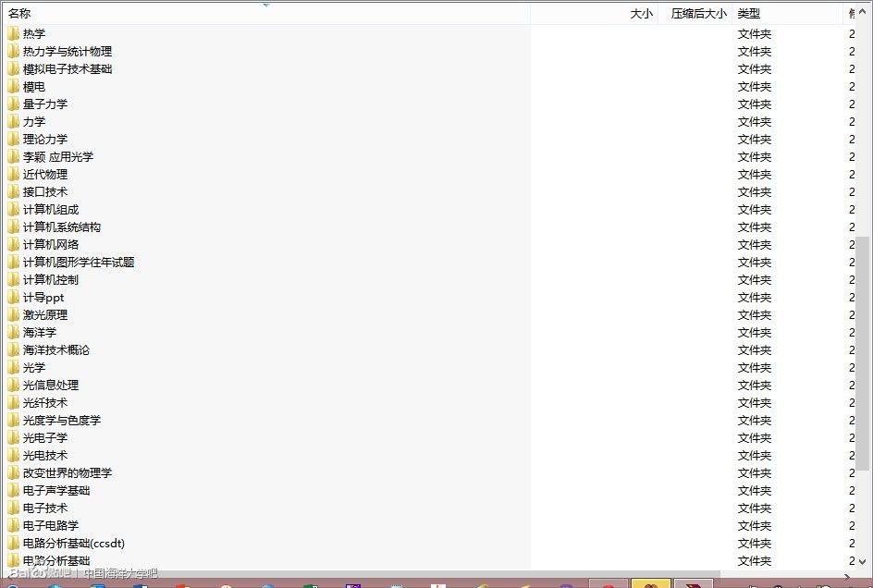
Task: Click the sort arrow above the name column
Action: tap(266, 4)
